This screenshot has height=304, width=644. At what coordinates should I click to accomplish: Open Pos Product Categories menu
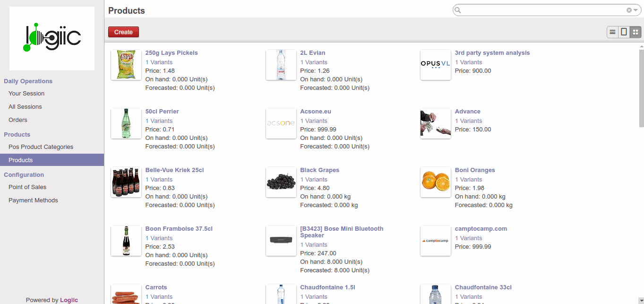(x=41, y=147)
